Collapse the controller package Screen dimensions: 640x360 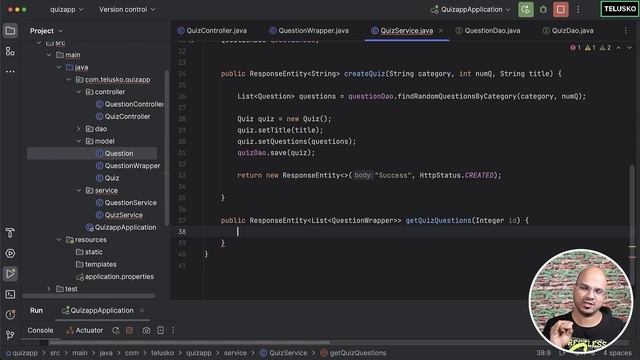[x=78, y=92]
